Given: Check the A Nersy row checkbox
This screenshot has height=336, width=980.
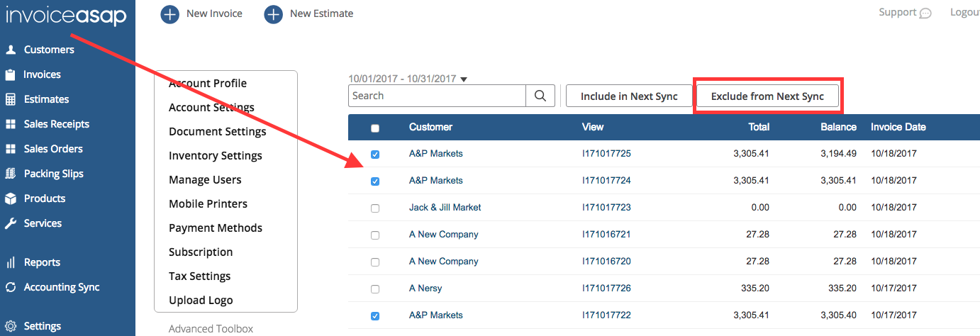Looking at the screenshot, I should 375,289.
